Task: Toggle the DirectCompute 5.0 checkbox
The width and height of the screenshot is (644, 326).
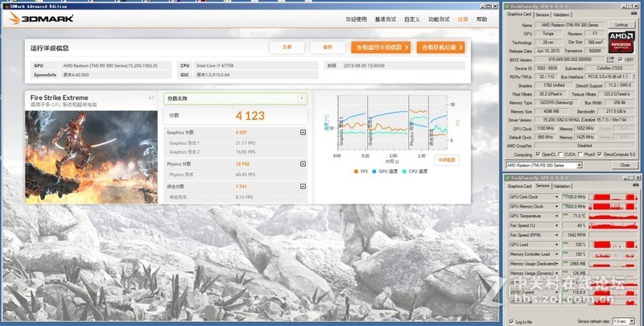Action: point(600,155)
